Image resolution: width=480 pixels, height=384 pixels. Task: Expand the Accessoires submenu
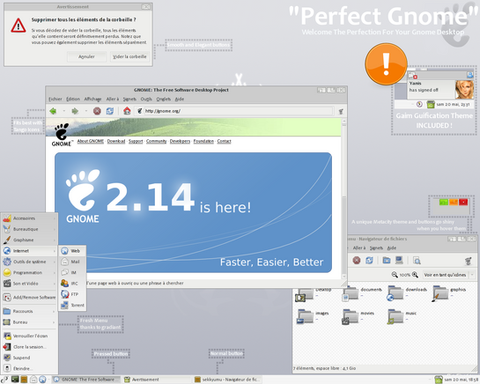tap(29, 218)
